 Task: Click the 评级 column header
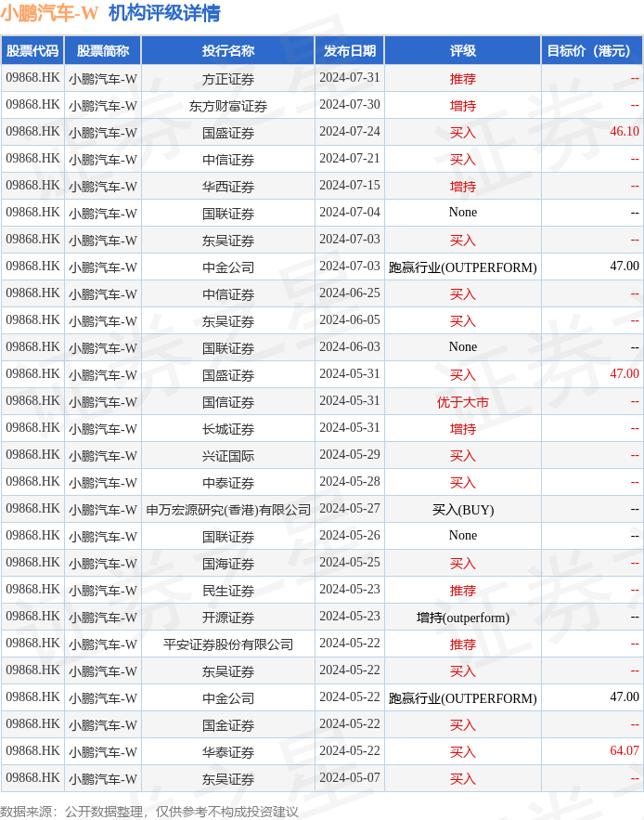point(463,51)
